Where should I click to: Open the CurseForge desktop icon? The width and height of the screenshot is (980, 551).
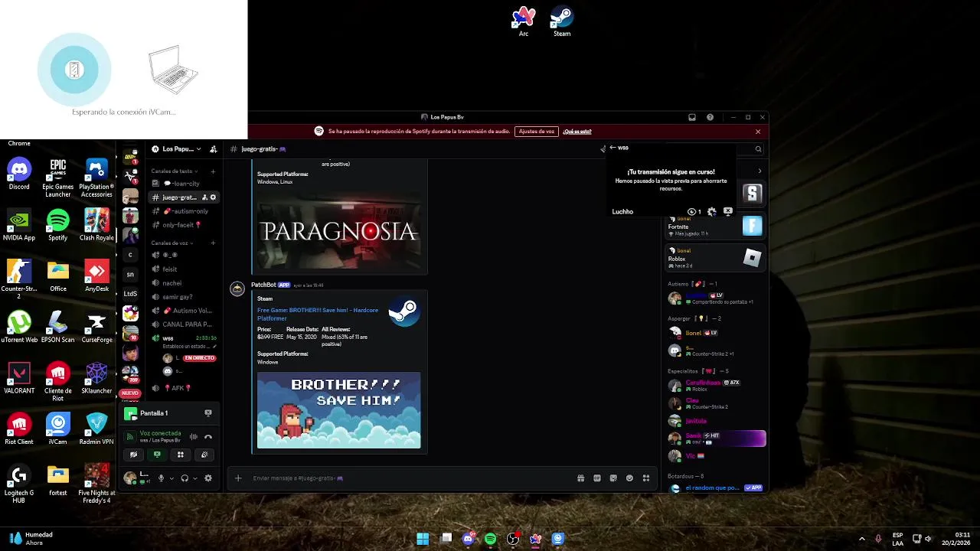tap(96, 328)
